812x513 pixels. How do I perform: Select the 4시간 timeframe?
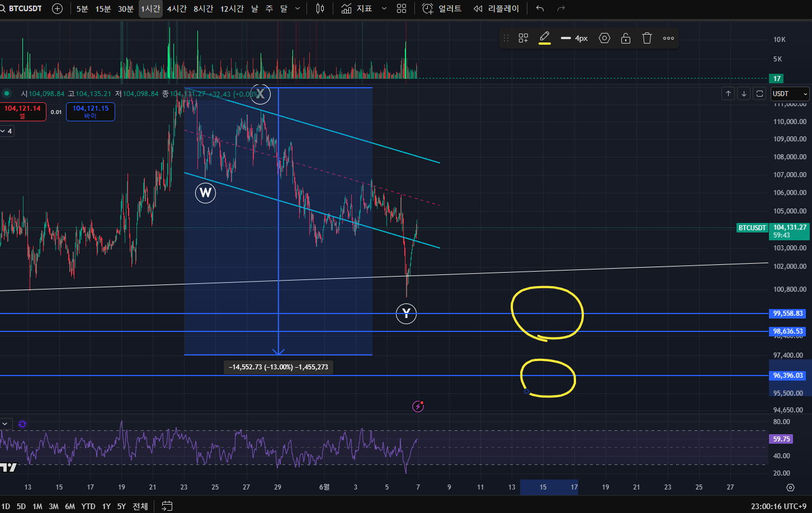click(177, 8)
